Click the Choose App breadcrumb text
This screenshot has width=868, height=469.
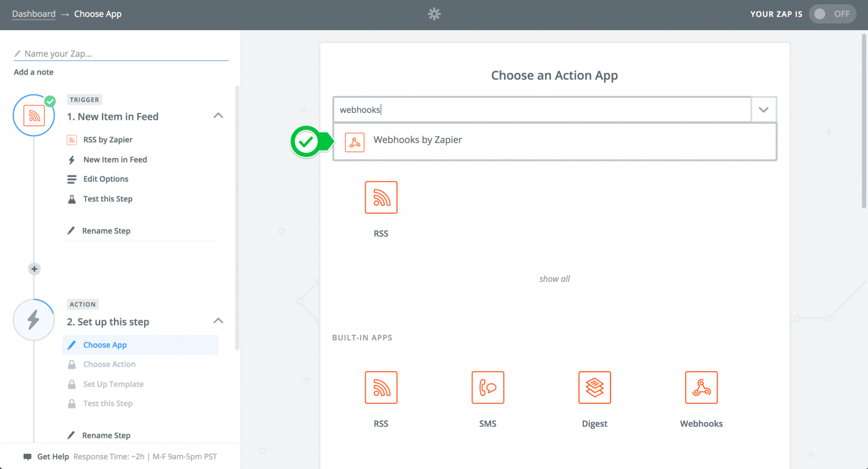click(x=98, y=14)
